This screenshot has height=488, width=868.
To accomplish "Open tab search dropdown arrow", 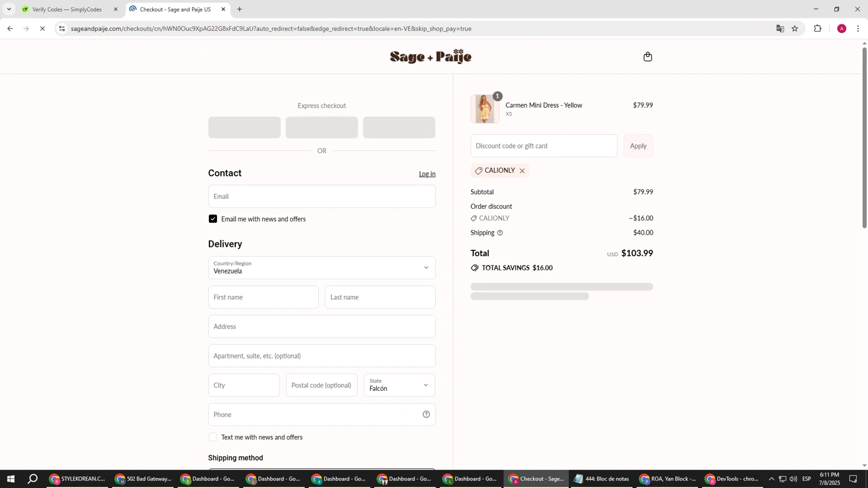I will click(x=9, y=9).
